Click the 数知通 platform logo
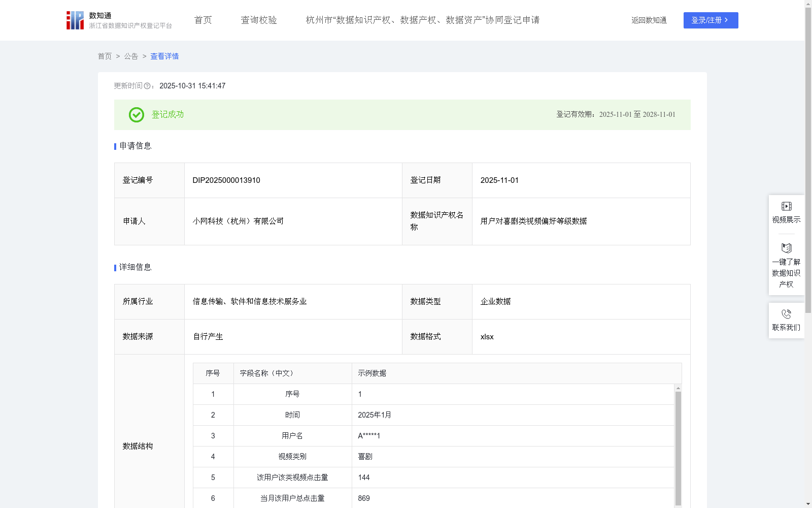 point(119,20)
